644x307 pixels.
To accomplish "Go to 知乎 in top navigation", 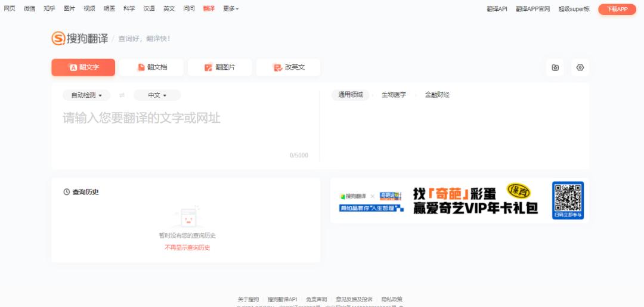I will [x=49, y=8].
